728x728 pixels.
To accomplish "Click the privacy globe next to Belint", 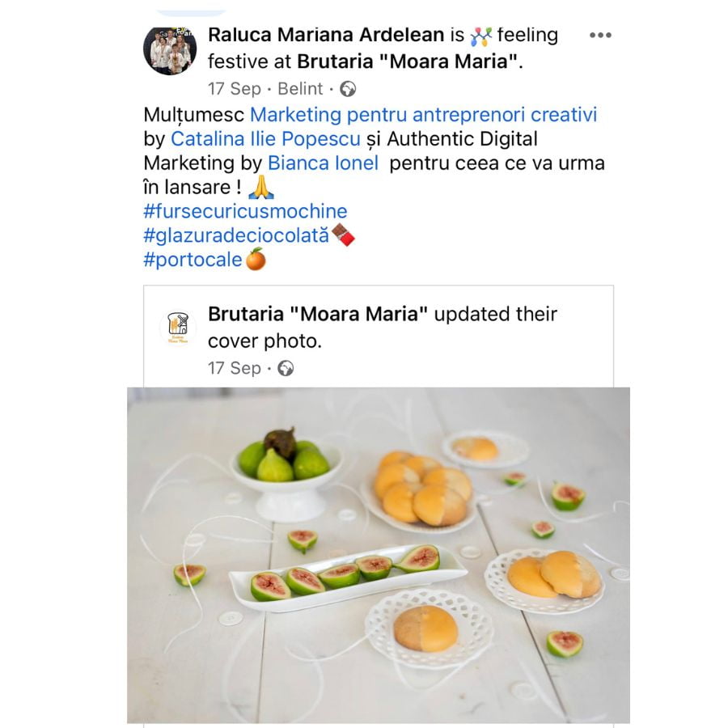I will pos(348,89).
